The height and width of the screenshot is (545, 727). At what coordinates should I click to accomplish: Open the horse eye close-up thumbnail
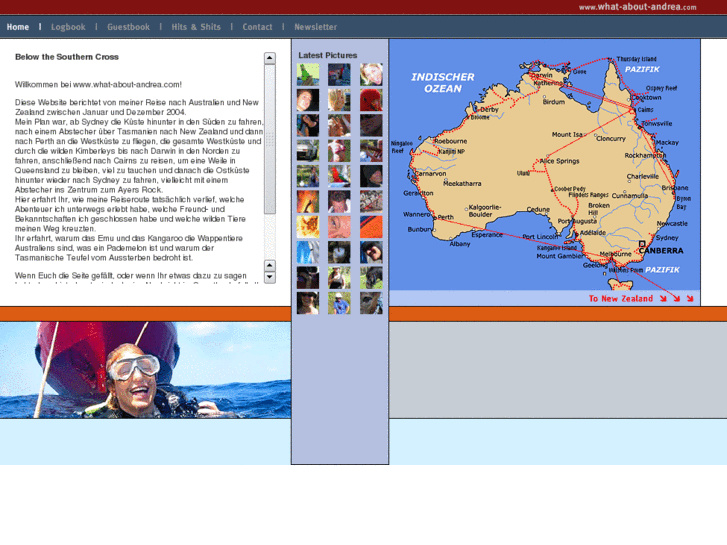371,303
